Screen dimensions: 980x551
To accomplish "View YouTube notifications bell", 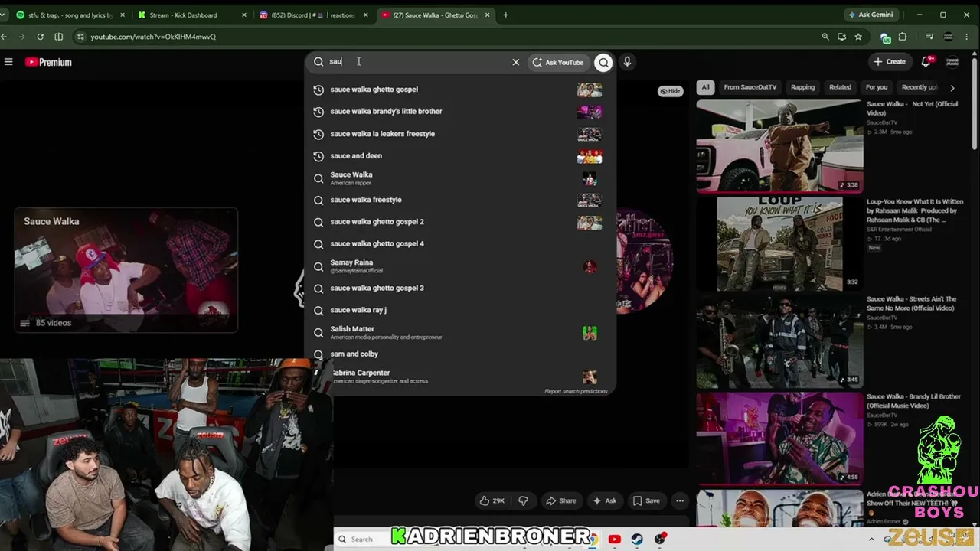I will 926,61.
